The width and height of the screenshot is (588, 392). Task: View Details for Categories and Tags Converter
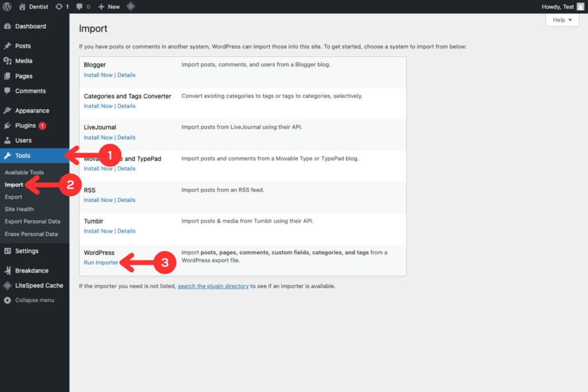click(x=126, y=106)
